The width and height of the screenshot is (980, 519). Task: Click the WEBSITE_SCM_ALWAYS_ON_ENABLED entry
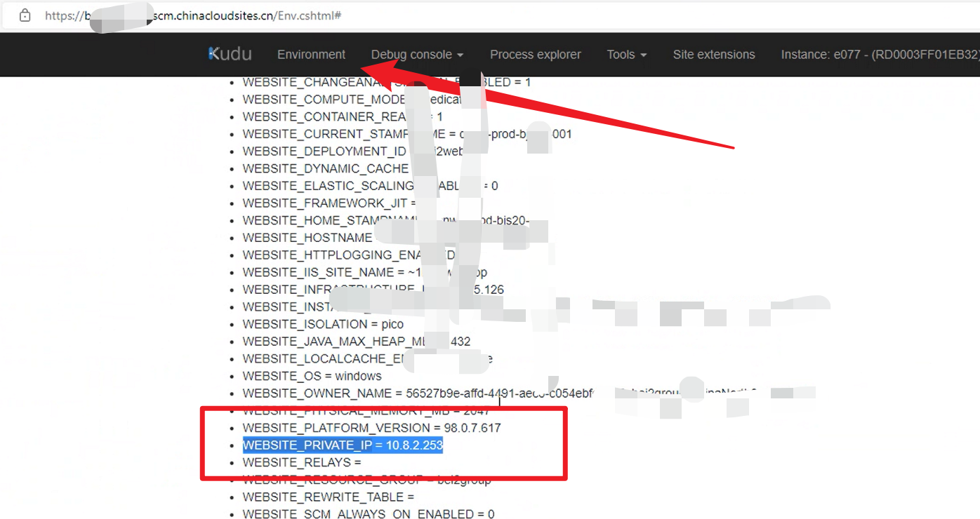pyautogui.click(x=368, y=514)
